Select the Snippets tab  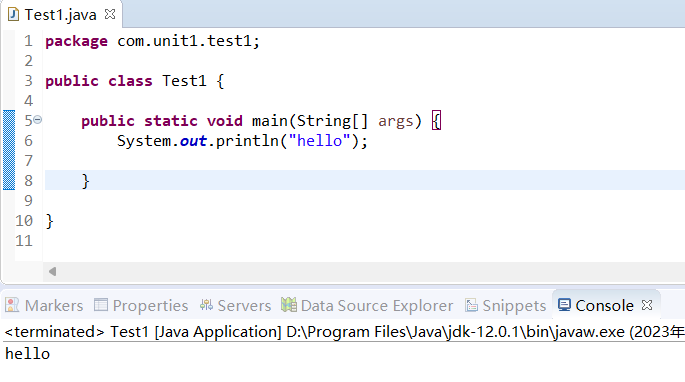click(x=505, y=305)
